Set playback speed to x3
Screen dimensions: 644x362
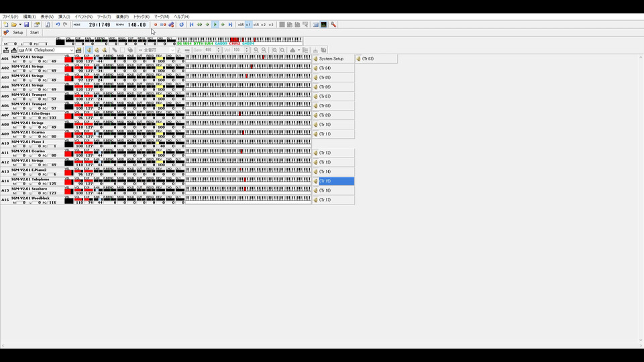[271, 25]
